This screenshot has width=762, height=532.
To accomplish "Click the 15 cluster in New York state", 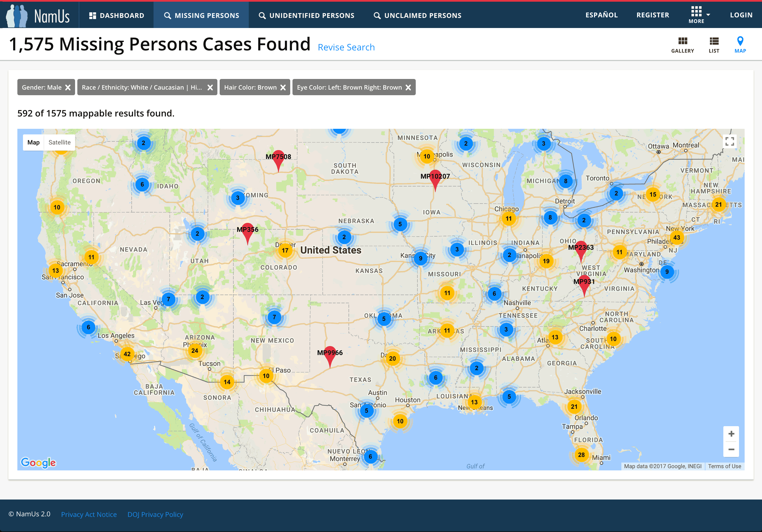I will [x=653, y=194].
